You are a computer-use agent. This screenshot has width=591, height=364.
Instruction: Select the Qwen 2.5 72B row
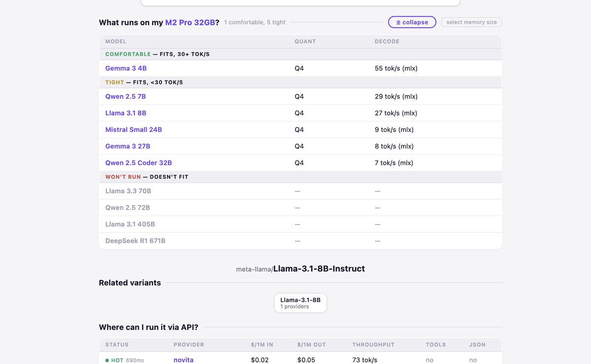pos(300,208)
